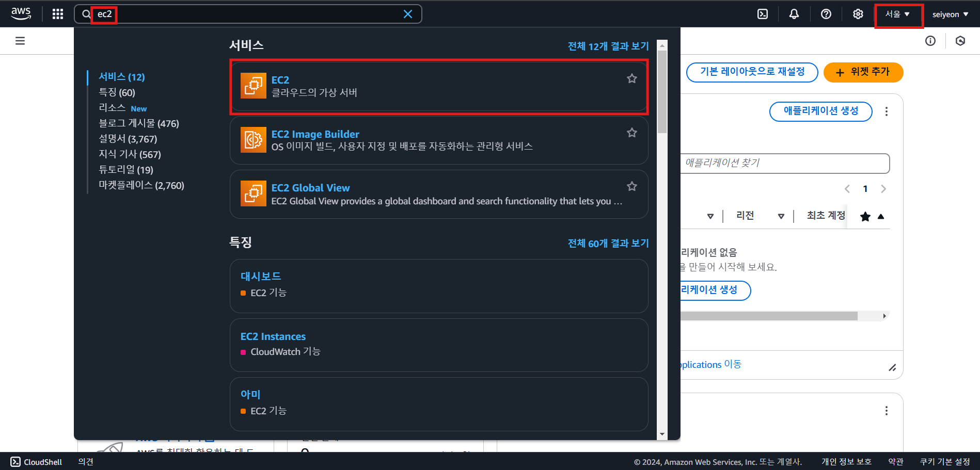Clear the search text with the X icon

click(408, 14)
